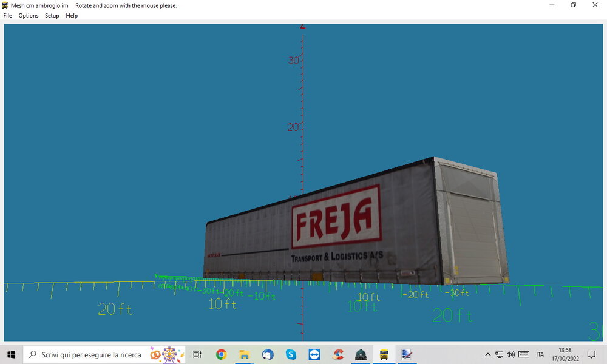Open the Windows Start menu
The height and width of the screenshot is (364, 607).
click(x=11, y=354)
